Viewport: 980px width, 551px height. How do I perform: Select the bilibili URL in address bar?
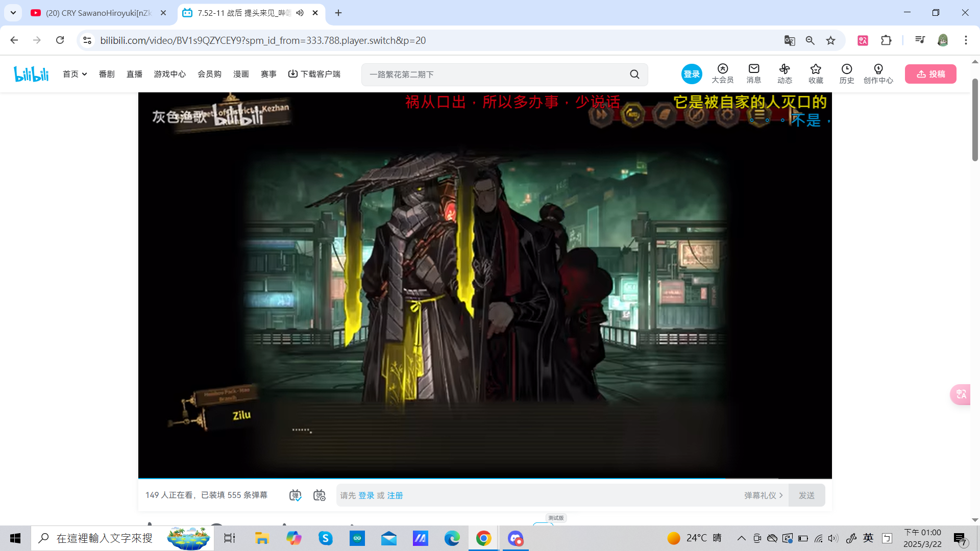(263, 40)
